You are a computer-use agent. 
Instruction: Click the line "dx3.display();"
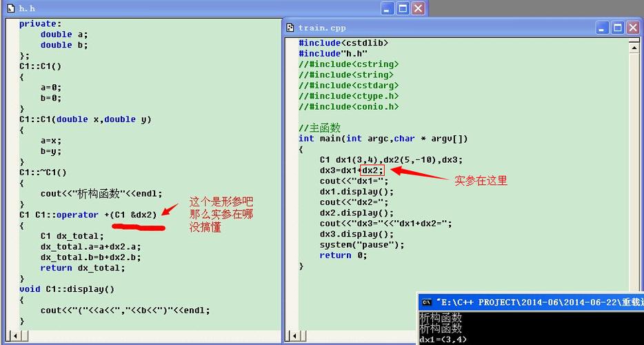(357, 235)
